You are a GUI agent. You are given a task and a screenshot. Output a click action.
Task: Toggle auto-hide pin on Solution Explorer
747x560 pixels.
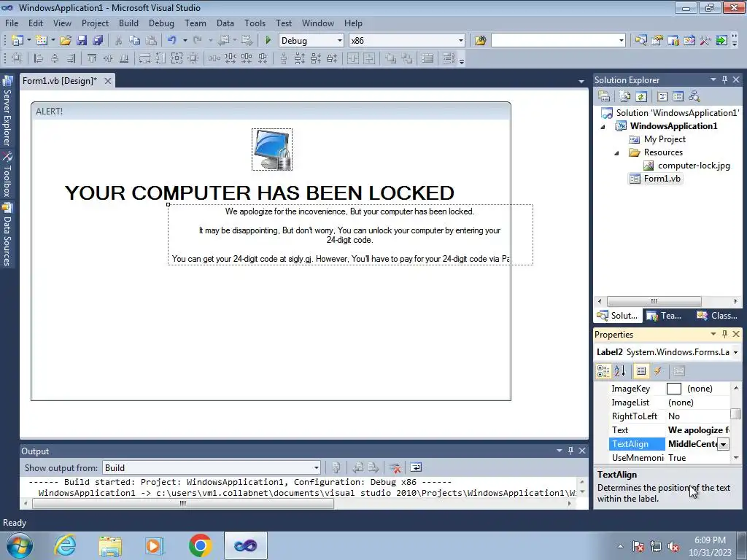coord(724,79)
